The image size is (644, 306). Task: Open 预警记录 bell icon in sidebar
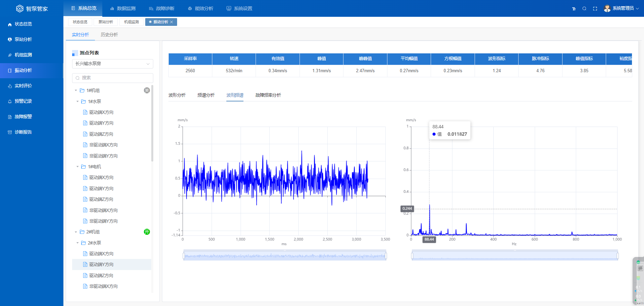(10, 101)
